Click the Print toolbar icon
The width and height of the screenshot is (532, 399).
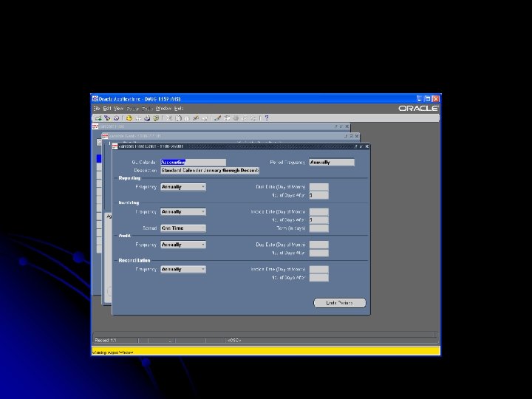click(147, 118)
